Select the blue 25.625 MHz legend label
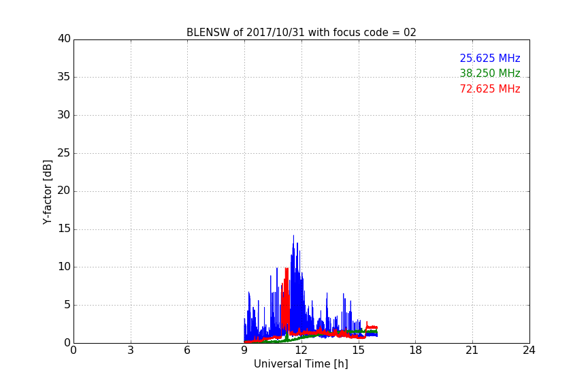 tap(490, 58)
